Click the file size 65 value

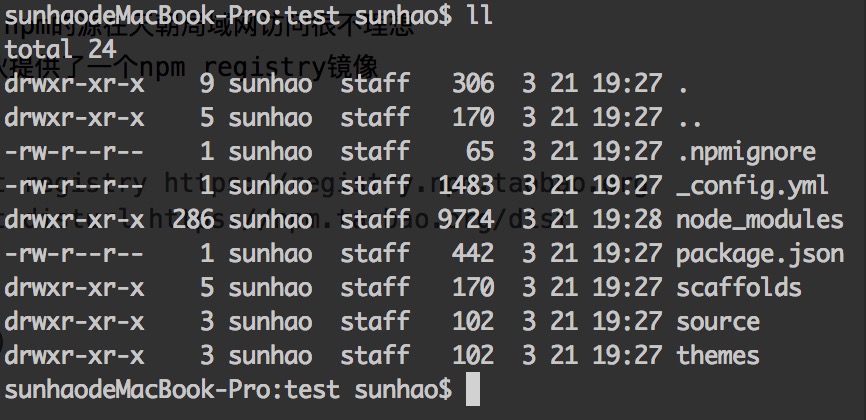(480, 152)
